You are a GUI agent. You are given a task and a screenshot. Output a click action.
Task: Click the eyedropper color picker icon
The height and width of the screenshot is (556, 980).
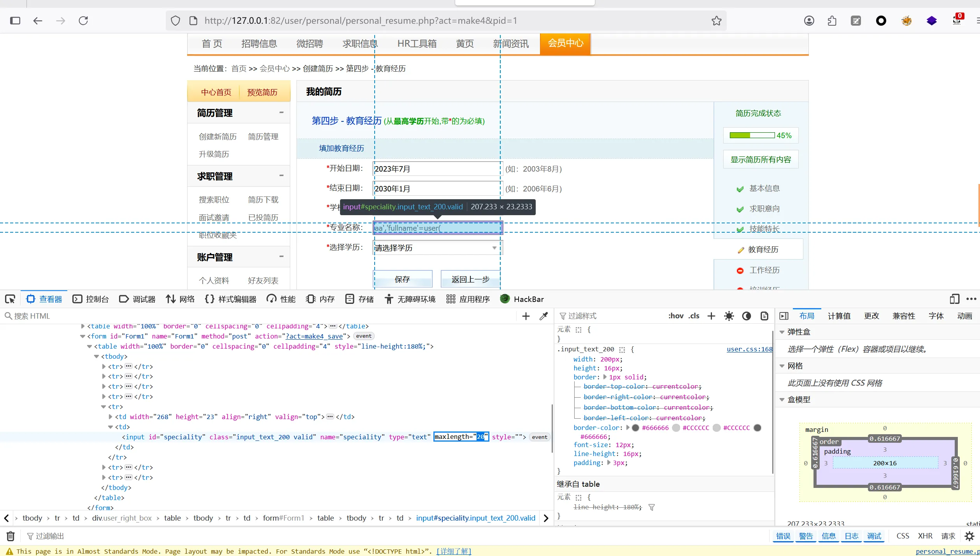(x=543, y=316)
